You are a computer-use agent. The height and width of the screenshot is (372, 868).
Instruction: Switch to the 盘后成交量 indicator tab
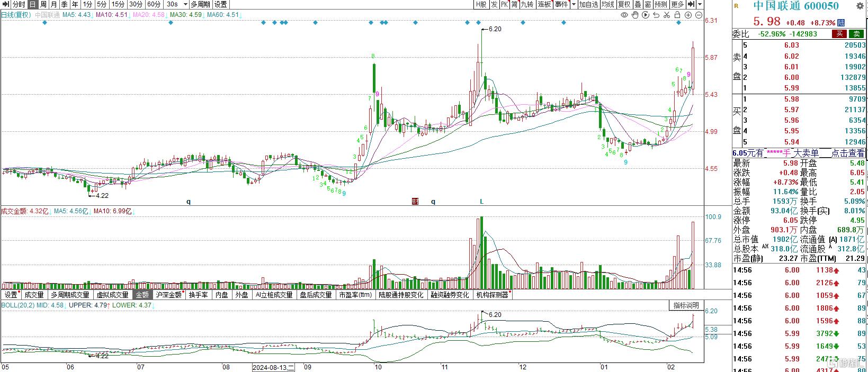pos(316,295)
